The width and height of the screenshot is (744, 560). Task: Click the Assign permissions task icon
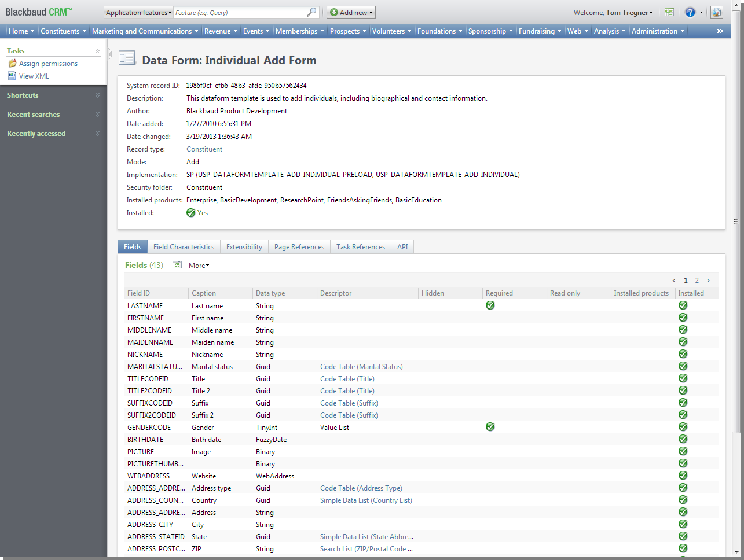point(12,63)
